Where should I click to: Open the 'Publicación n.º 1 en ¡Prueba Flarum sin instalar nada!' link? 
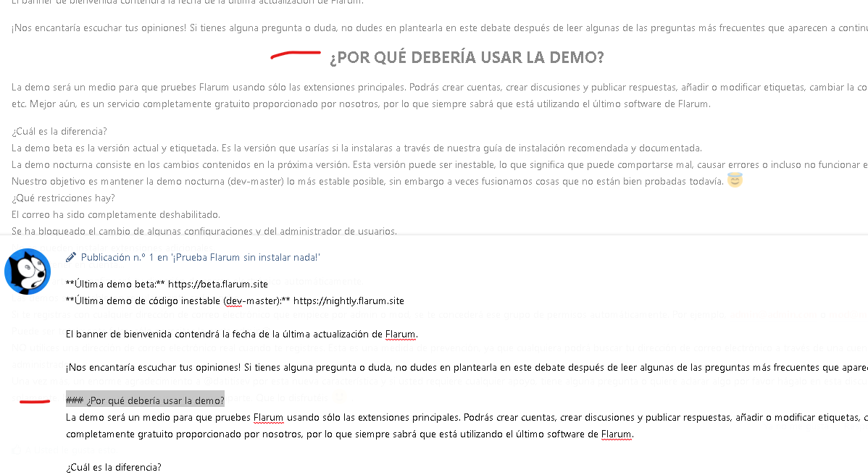[x=201, y=257]
